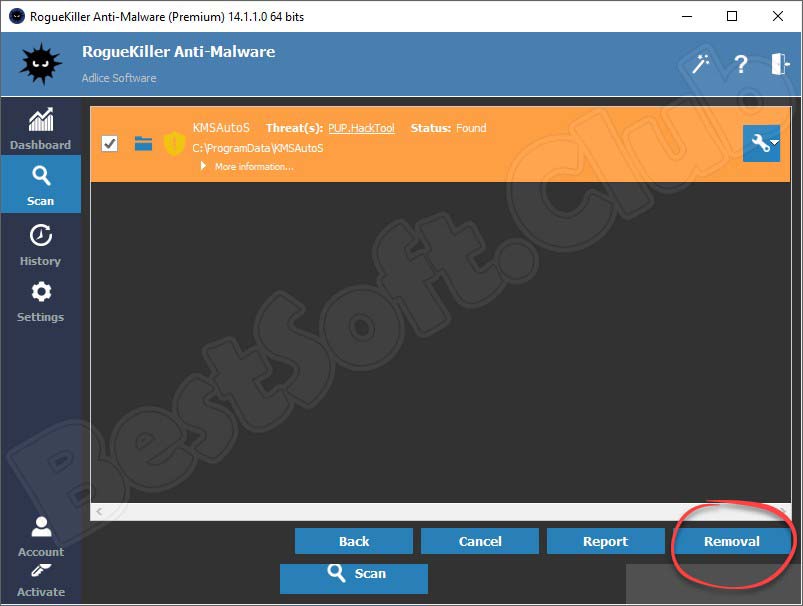Open the Account section in the sidebar
The height and width of the screenshot is (606, 803).
[40, 536]
